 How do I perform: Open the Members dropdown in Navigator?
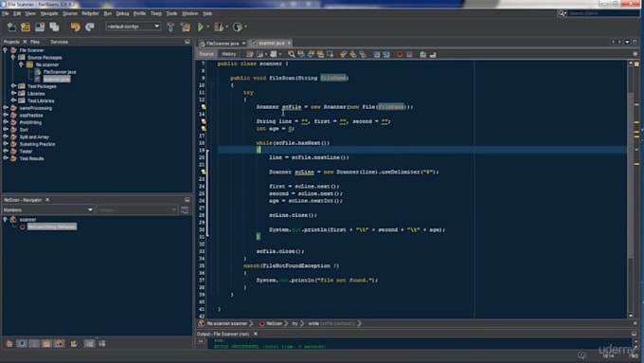tap(48, 210)
